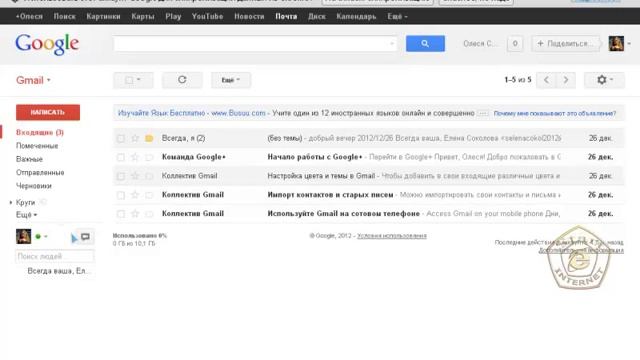Screen dimensions: 640x360
Task: Click the blue search magnifier button
Action: coord(425,44)
